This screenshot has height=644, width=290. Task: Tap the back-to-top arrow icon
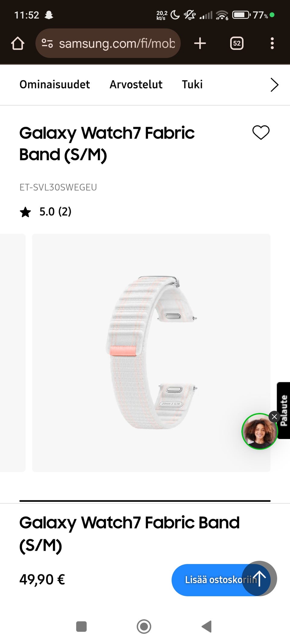259,578
